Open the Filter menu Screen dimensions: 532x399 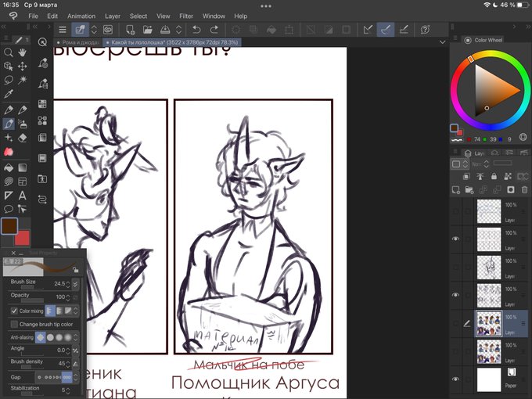186,16
